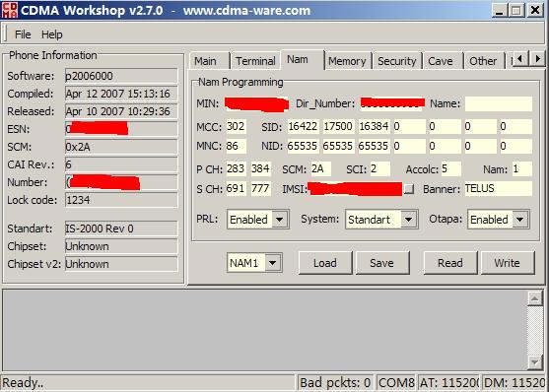
Task: Click the Nam number field containing 1
Action: (x=522, y=169)
